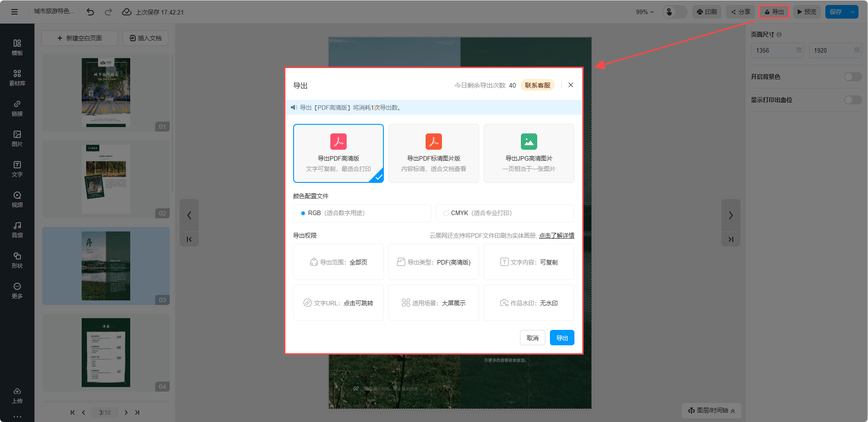The width and height of the screenshot is (868, 422).
Task: Open the 99% zoom level dropdown
Action: pos(644,12)
